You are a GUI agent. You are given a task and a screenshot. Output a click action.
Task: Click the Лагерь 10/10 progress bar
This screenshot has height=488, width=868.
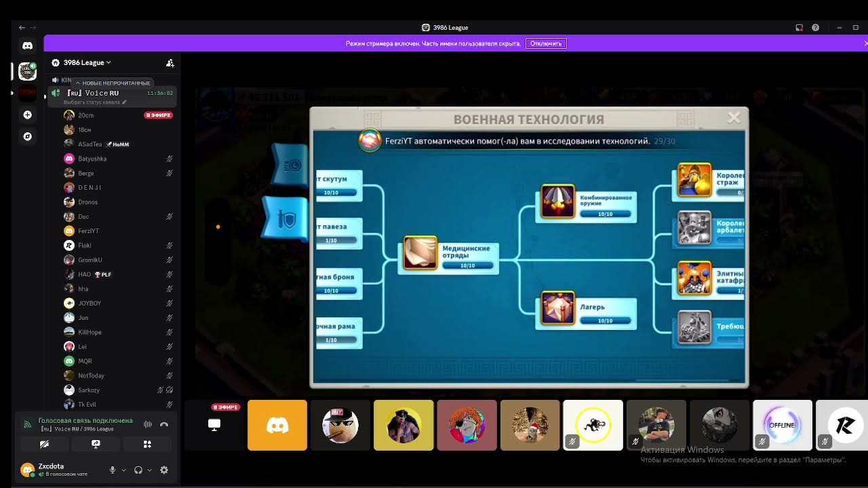pyautogui.click(x=605, y=321)
